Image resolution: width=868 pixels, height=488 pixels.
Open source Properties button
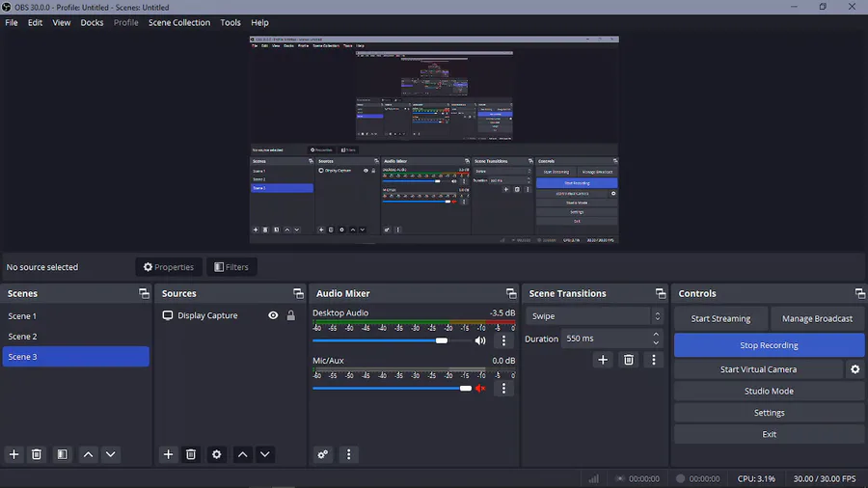(x=169, y=267)
